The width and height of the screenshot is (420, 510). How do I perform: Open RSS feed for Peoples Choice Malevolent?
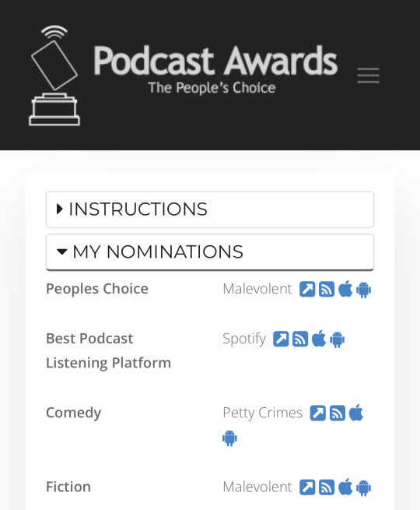point(327,289)
